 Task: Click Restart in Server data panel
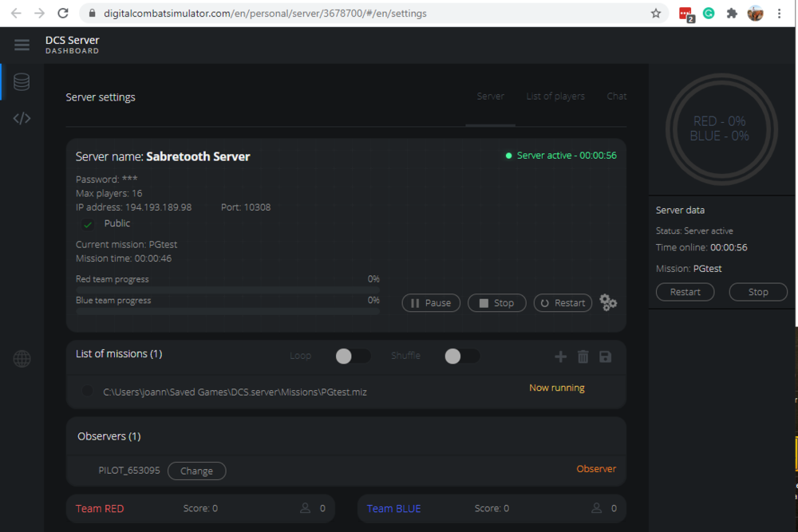(x=685, y=292)
